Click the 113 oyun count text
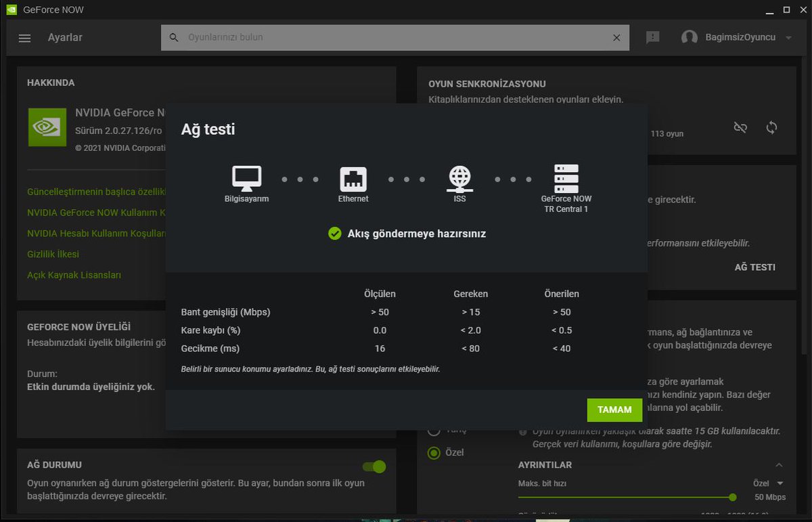The image size is (812, 522). (667, 134)
